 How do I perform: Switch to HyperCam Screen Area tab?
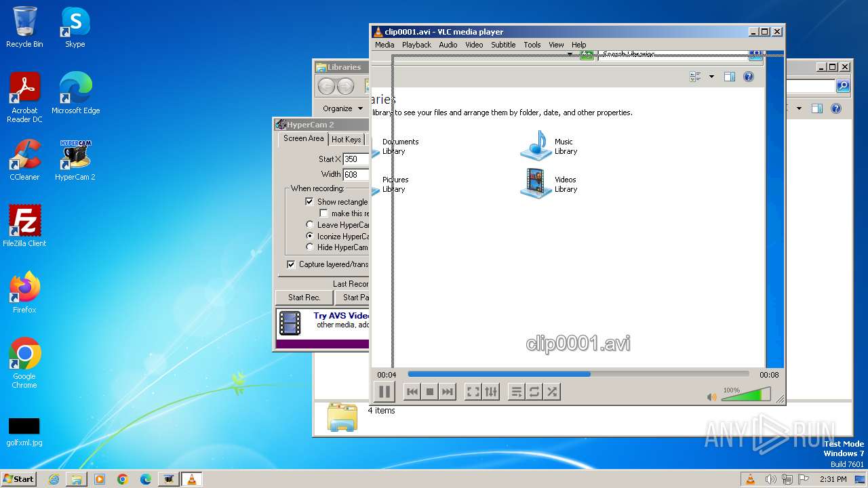click(303, 138)
